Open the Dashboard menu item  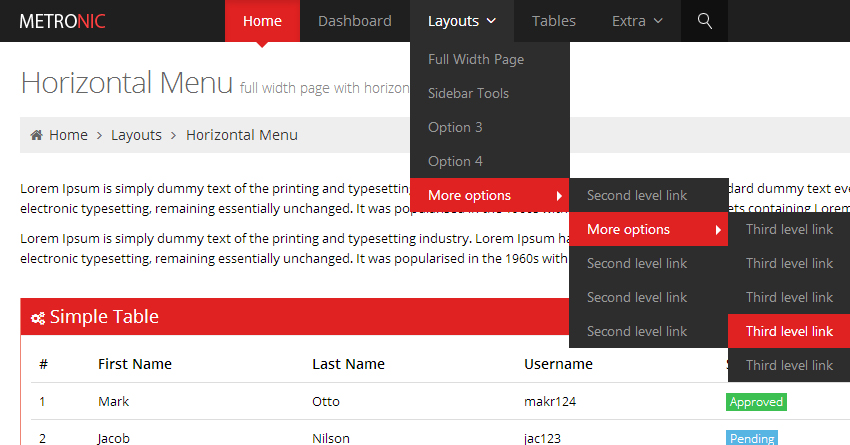point(354,21)
